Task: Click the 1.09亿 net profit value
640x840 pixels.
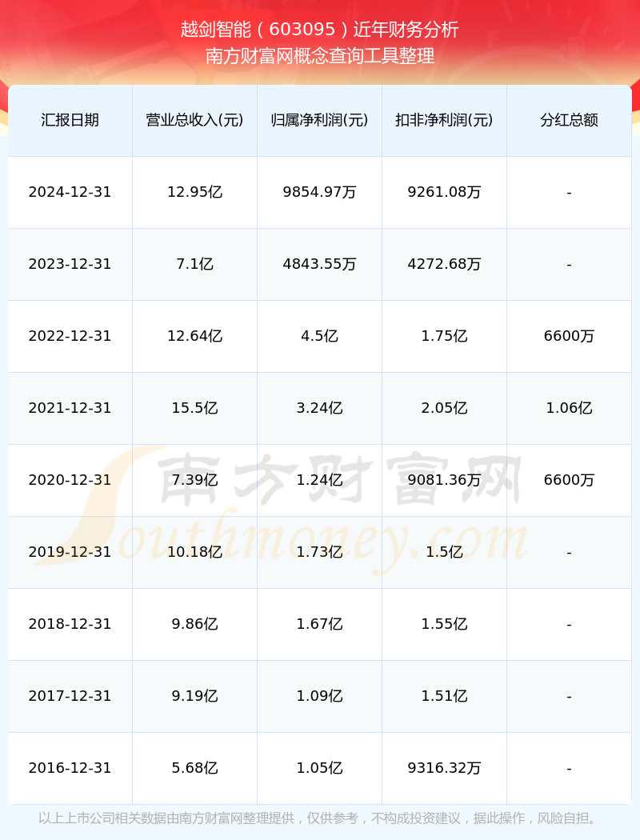Action: (320, 696)
